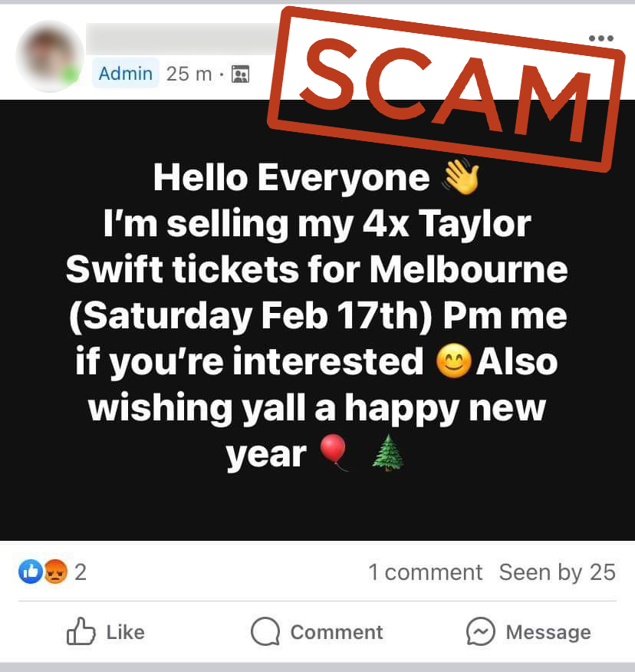Tap the Message button label
Screen dimensions: 635x672
pos(548,632)
